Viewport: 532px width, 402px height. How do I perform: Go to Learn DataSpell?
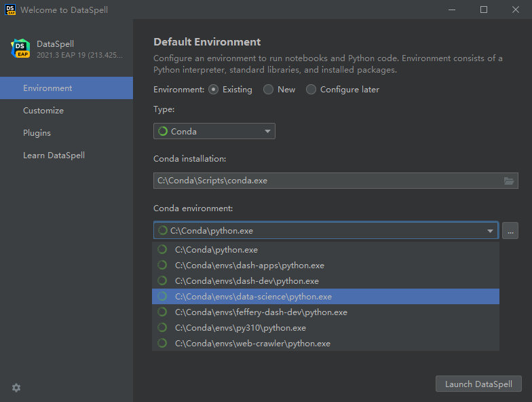pos(54,155)
